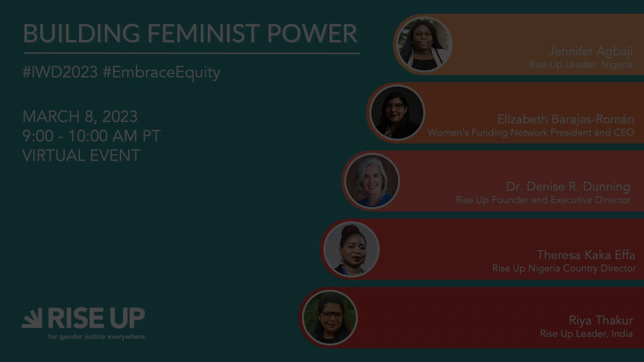This screenshot has width=644, height=362.
Task: Click the #IWD2023 hashtag
Action: (60, 72)
